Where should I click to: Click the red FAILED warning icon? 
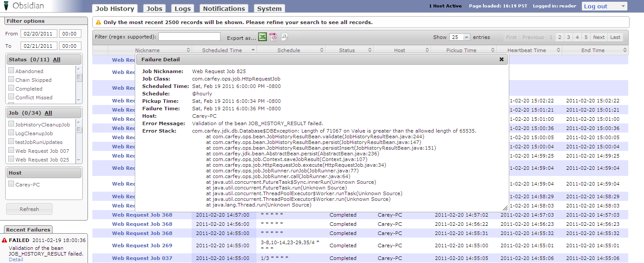point(4,240)
